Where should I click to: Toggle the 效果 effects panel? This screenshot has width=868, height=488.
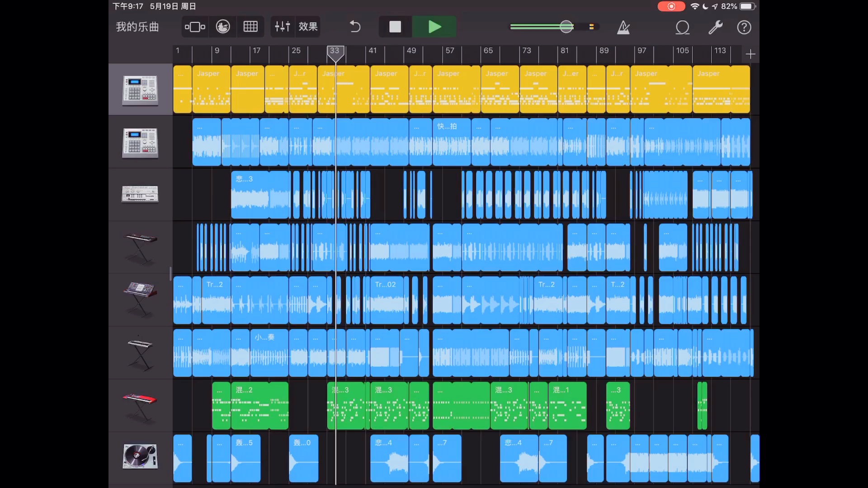click(x=308, y=27)
